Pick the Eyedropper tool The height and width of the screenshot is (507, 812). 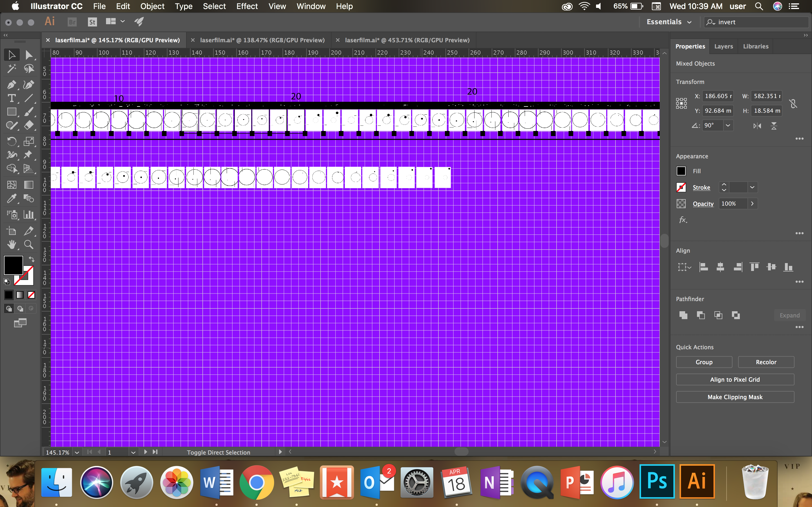tap(12, 199)
